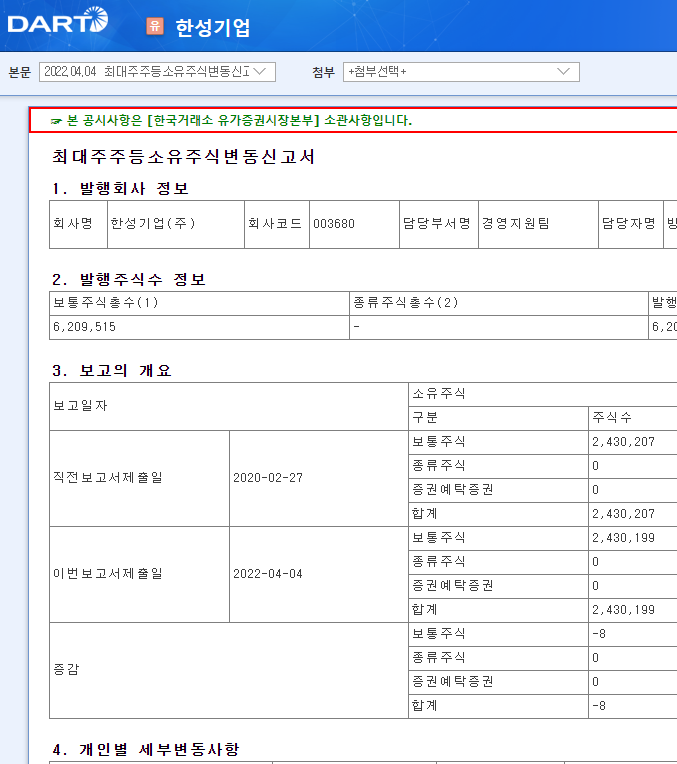The image size is (677, 764).
Task: Click the 담당자명 label cell
Action: click(630, 224)
